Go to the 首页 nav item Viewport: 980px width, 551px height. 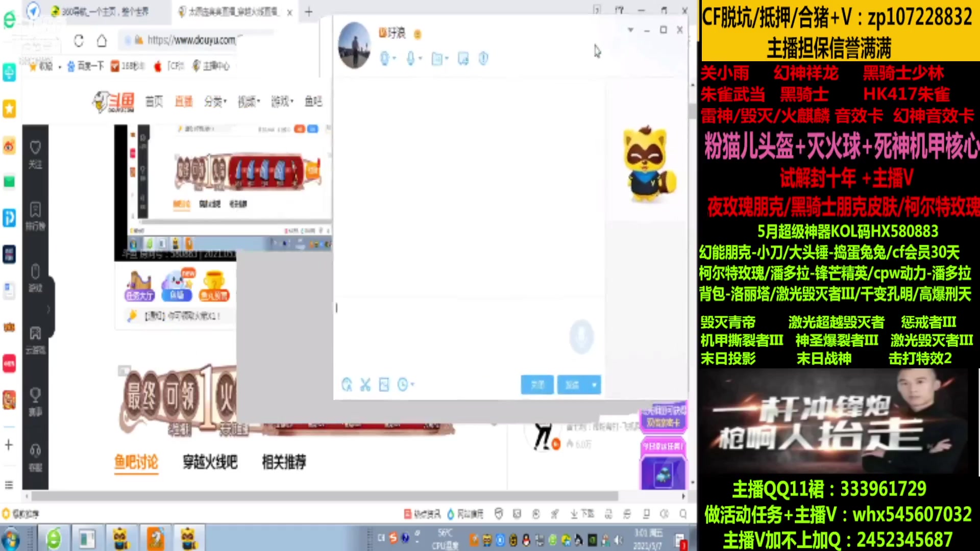[x=154, y=102]
